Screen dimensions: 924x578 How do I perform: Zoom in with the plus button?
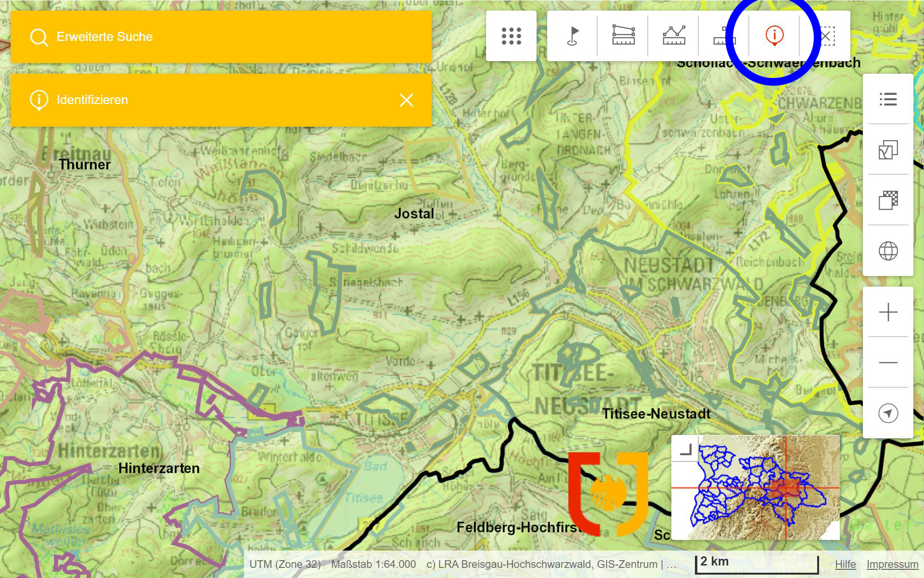888,312
